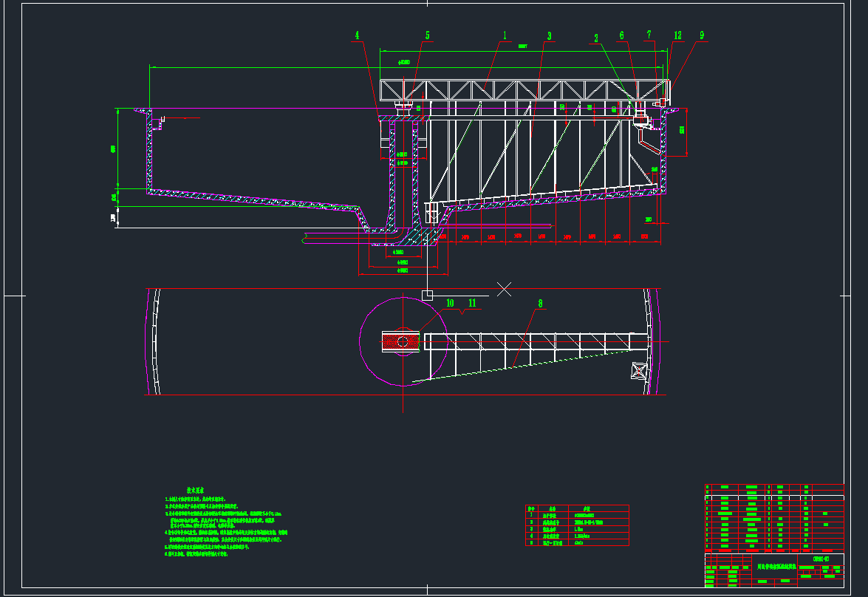The image size is (868, 597).
Task: Select balloon label number 1
Action: coord(505,35)
